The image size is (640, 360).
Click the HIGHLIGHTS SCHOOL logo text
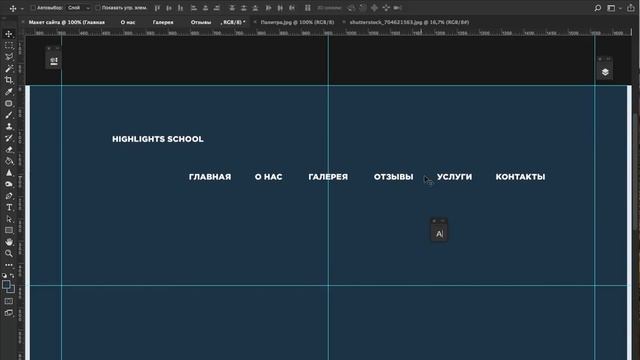[158, 139]
